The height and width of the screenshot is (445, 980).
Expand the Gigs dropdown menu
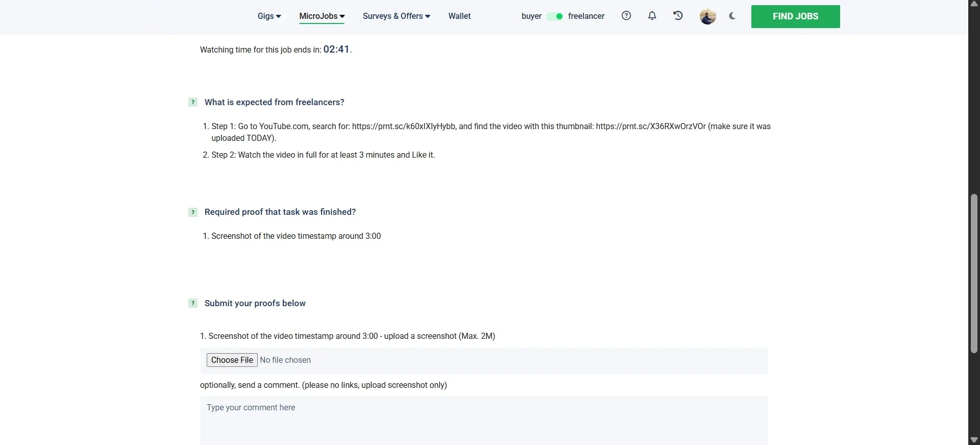coord(269,16)
